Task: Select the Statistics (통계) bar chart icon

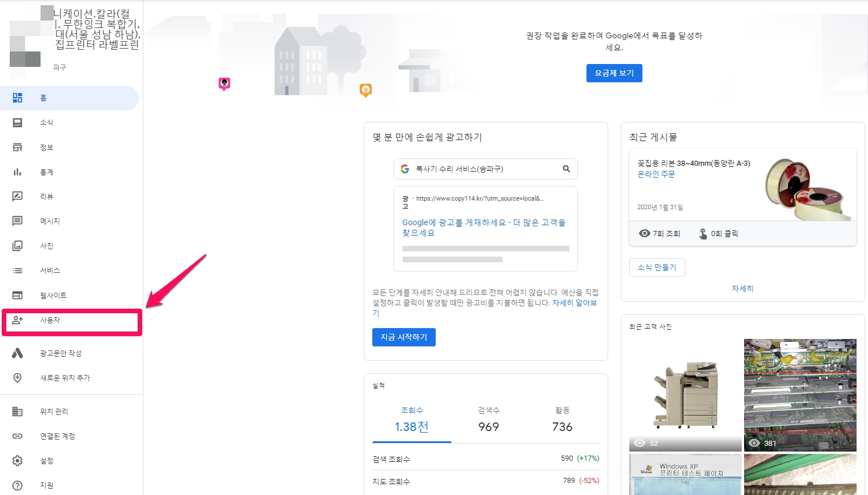Action: pyautogui.click(x=18, y=172)
